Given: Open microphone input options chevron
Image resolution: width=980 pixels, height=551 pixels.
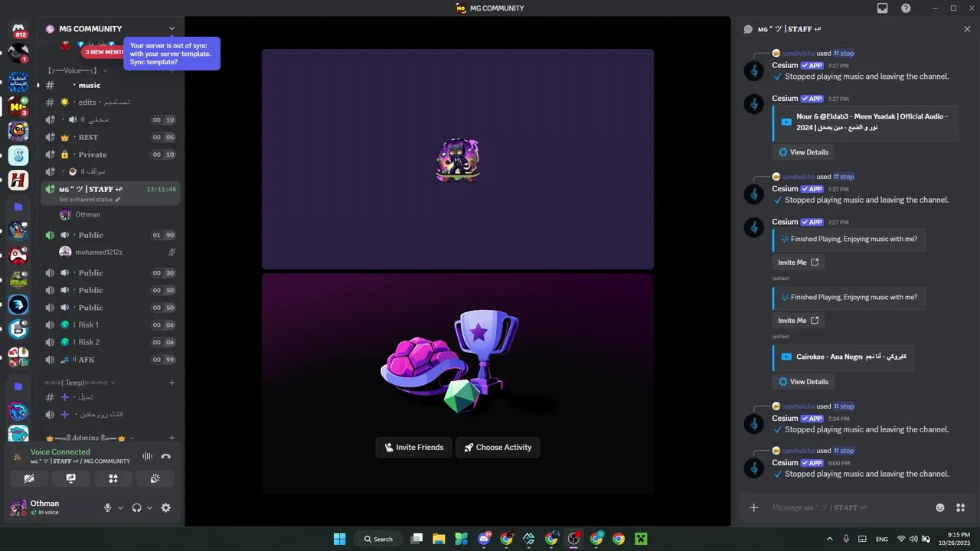Looking at the screenshot, I should tap(120, 507).
